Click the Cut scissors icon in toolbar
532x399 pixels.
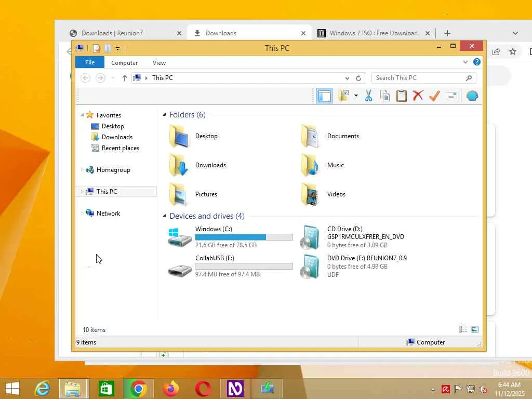(x=368, y=96)
